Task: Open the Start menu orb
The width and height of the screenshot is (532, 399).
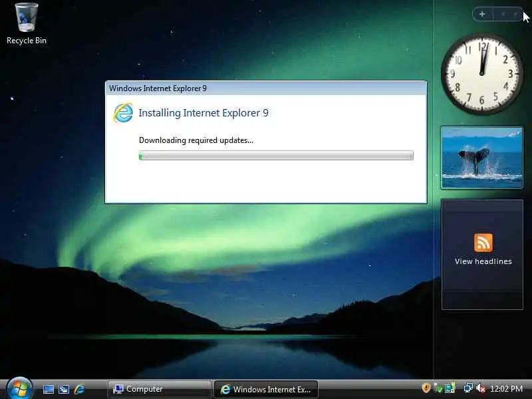Action: click(x=19, y=389)
